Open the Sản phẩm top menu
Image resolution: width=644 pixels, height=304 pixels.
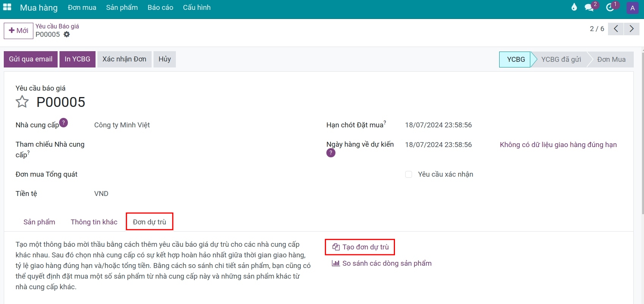tap(122, 8)
